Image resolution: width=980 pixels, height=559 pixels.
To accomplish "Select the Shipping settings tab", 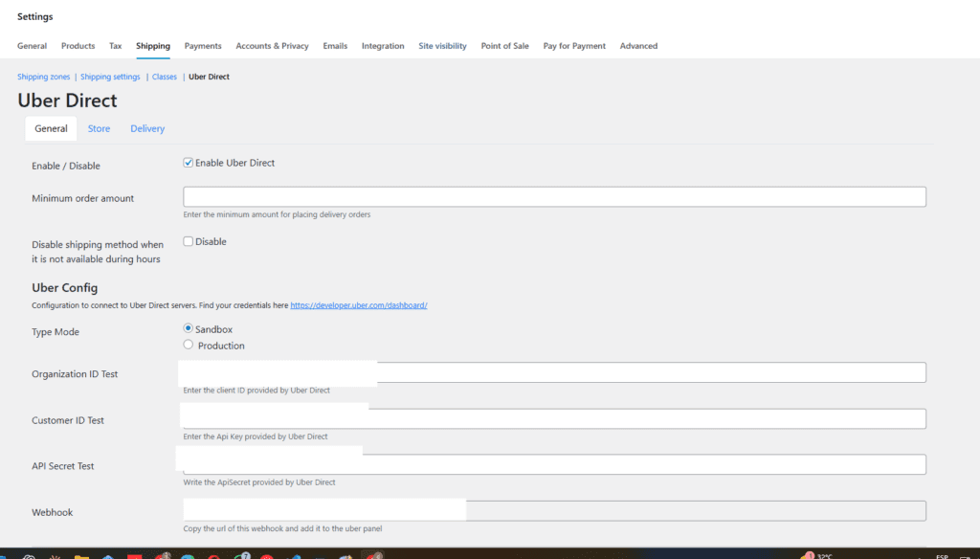I will click(x=153, y=46).
